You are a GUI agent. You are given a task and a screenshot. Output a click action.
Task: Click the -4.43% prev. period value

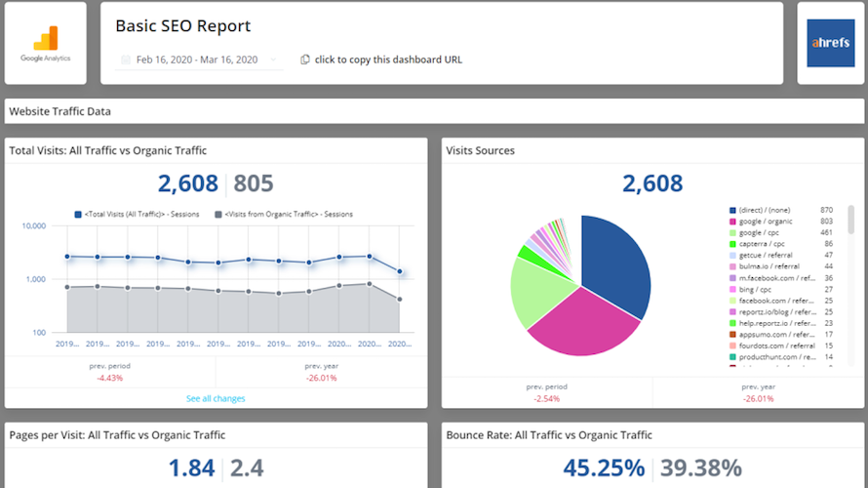pos(109,378)
